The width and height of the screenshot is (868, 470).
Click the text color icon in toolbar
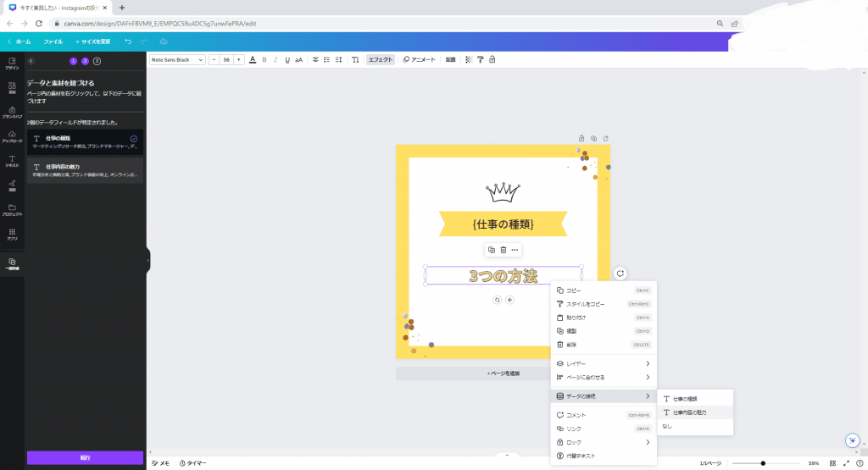[x=253, y=60]
